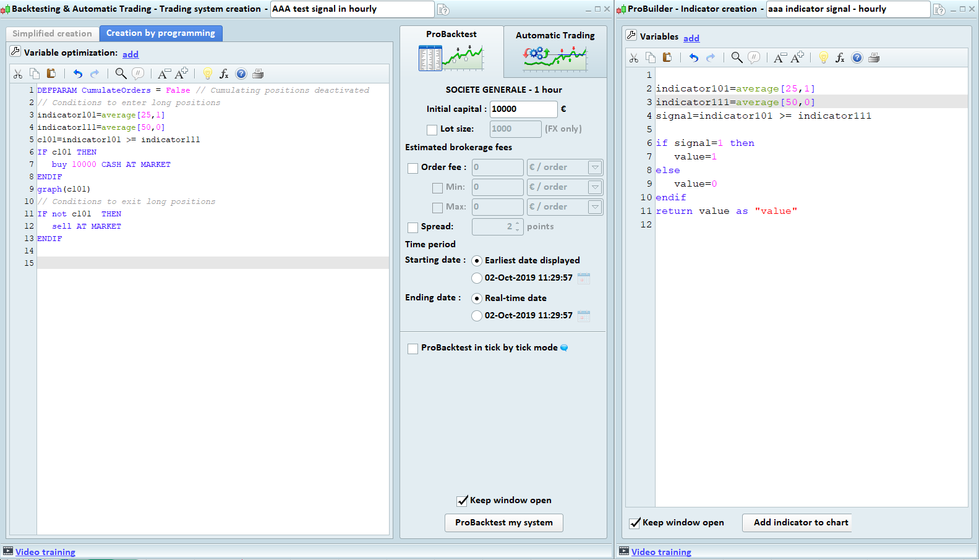
Task: Click the Initial capital input field
Action: (523, 109)
